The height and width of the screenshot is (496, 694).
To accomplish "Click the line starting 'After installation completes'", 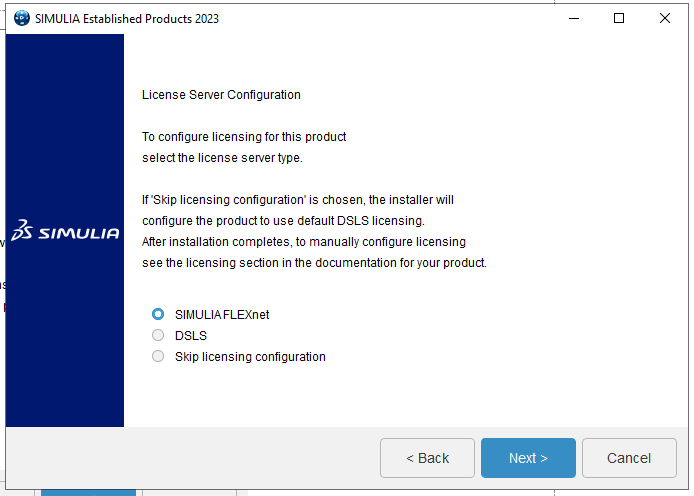I will point(304,242).
